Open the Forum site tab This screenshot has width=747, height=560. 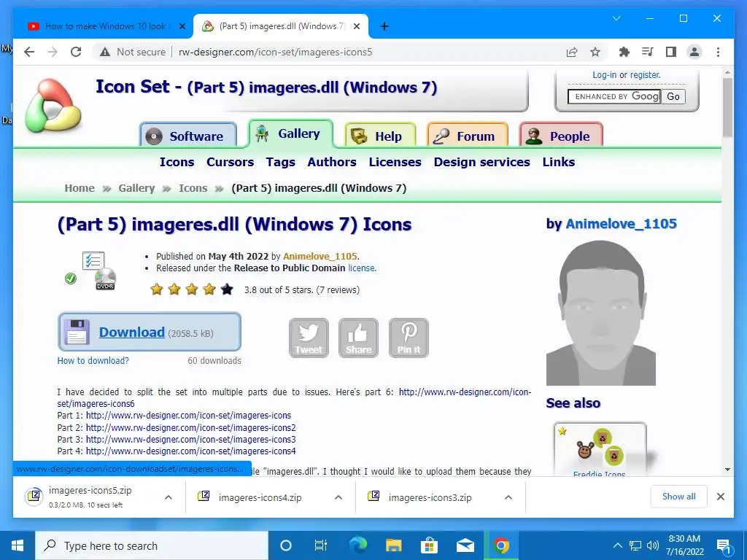click(468, 136)
